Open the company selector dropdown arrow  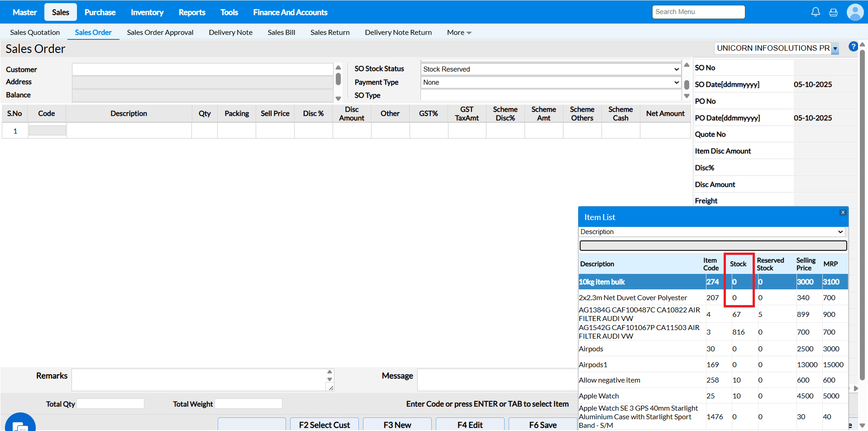(835, 49)
